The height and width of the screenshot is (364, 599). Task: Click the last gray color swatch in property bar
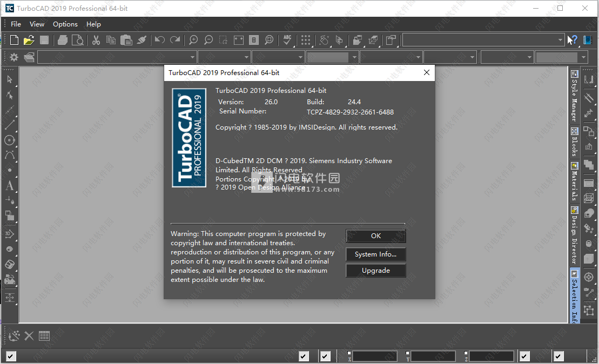tap(556, 57)
